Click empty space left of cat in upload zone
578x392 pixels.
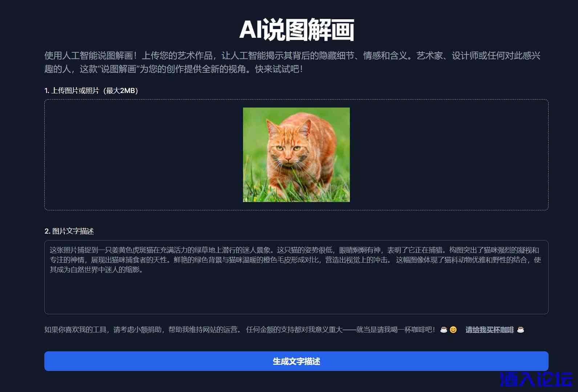click(x=144, y=155)
